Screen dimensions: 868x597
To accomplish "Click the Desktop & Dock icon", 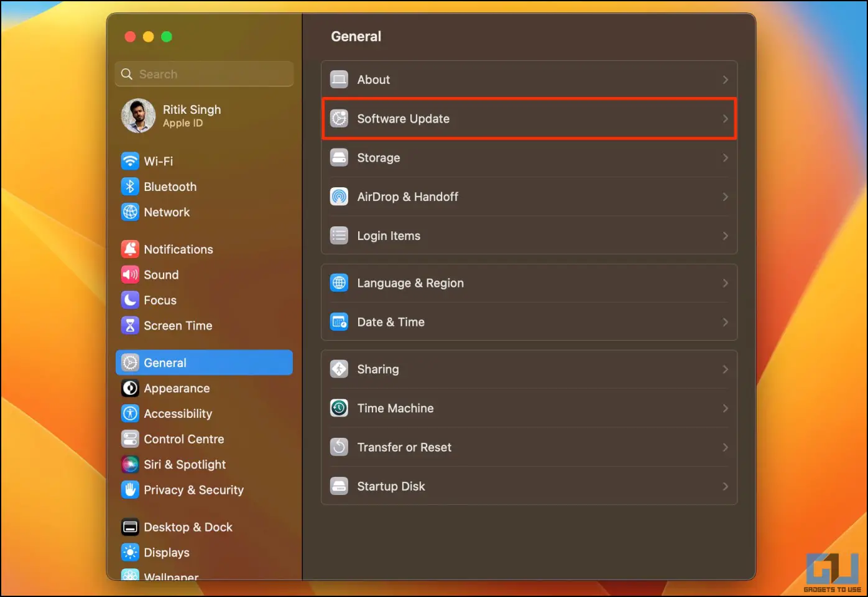I will pos(130,527).
